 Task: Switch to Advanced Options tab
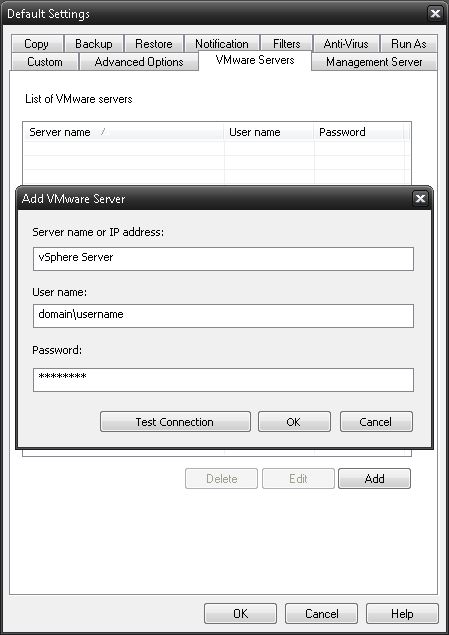(139, 62)
